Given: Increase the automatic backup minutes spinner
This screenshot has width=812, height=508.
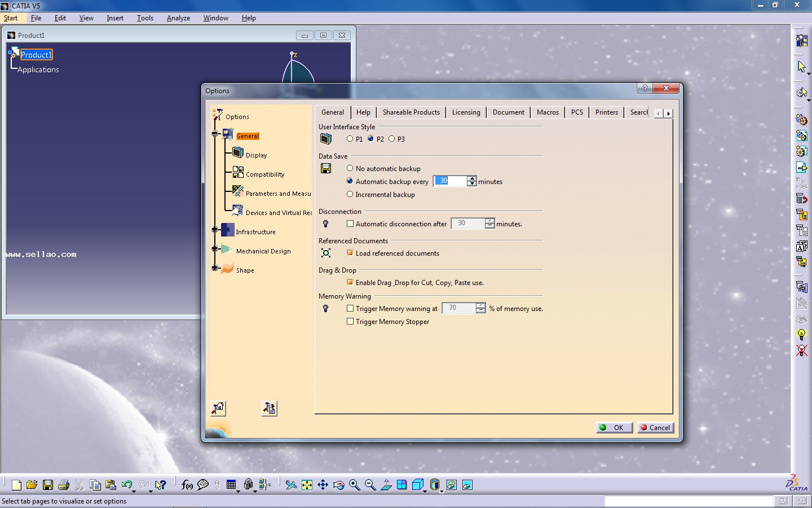Looking at the screenshot, I should (472, 178).
